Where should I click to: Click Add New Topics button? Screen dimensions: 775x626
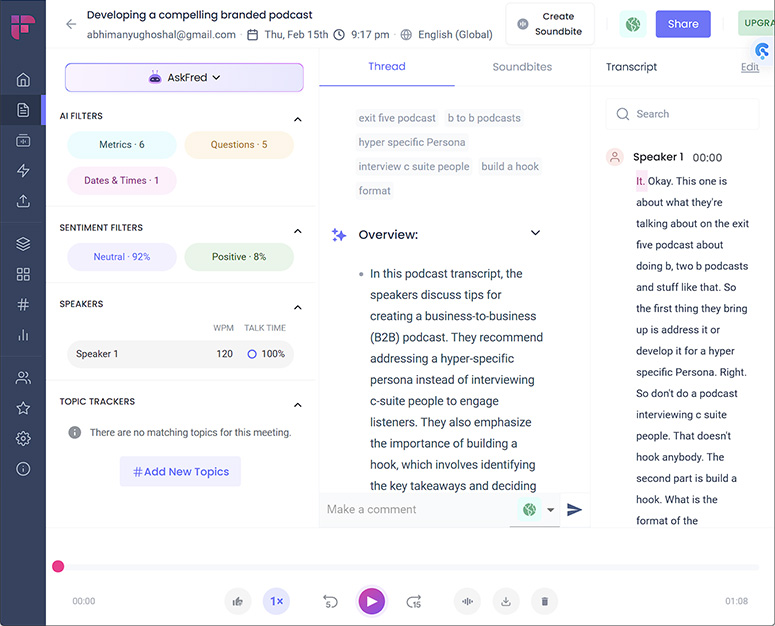pos(180,472)
